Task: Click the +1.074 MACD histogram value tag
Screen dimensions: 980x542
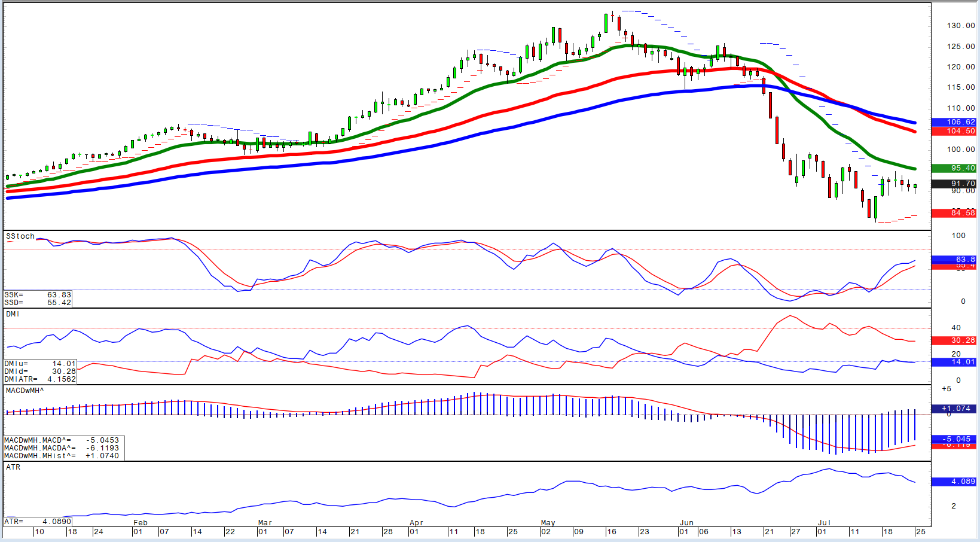Action: point(954,409)
